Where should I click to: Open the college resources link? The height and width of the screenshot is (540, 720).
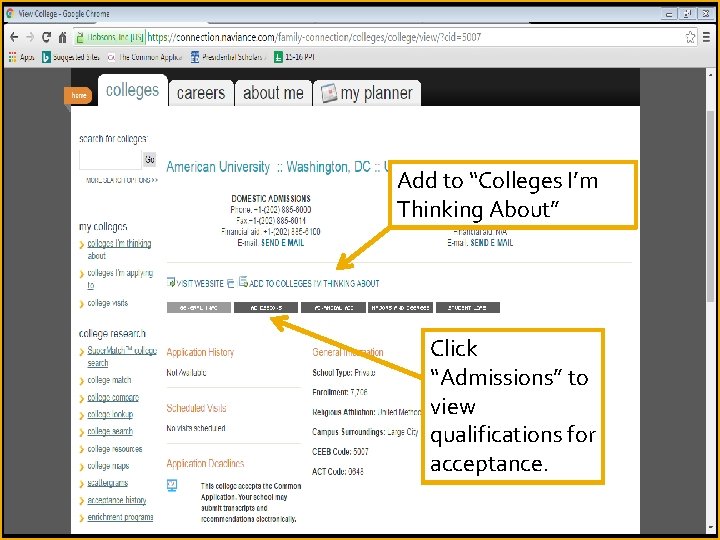pos(115,449)
